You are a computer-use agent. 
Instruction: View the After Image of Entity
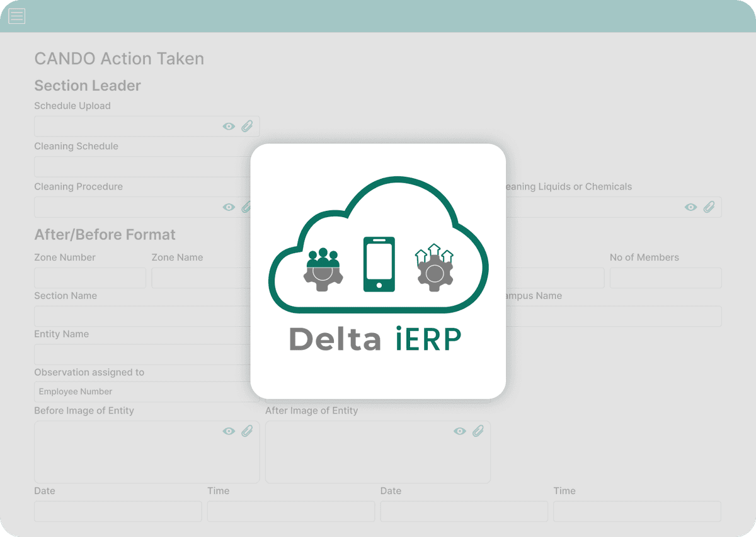click(x=460, y=431)
